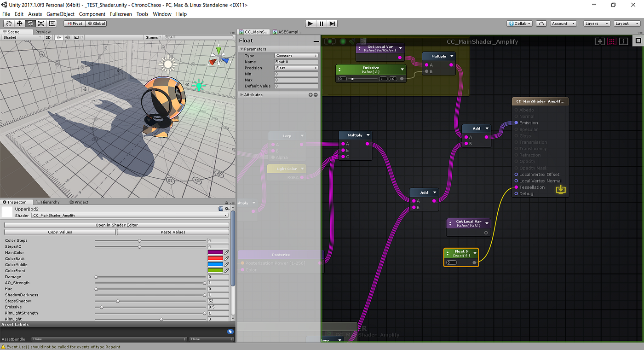The width and height of the screenshot is (644, 350).
Task: Click the Cloud services icon
Action: click(541, 23)
